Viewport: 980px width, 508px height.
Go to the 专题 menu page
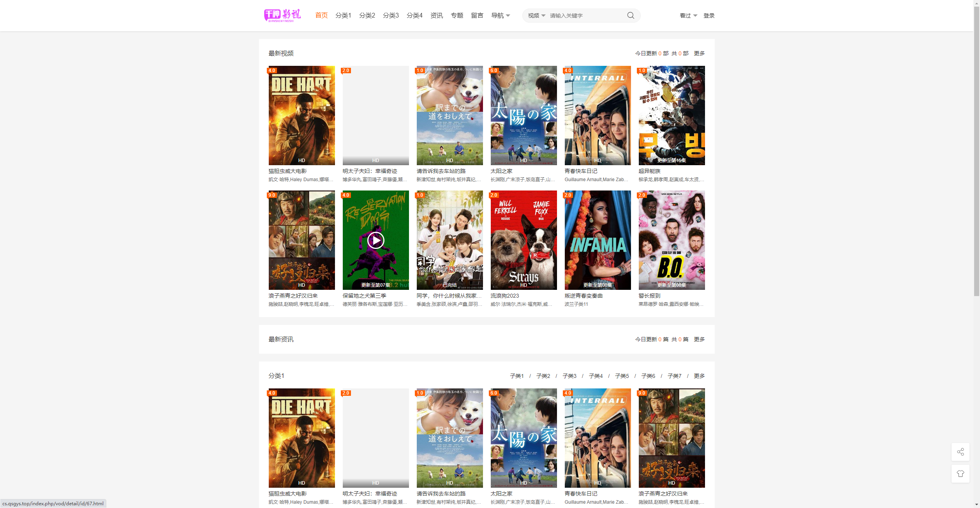click(x=457, y=16)
